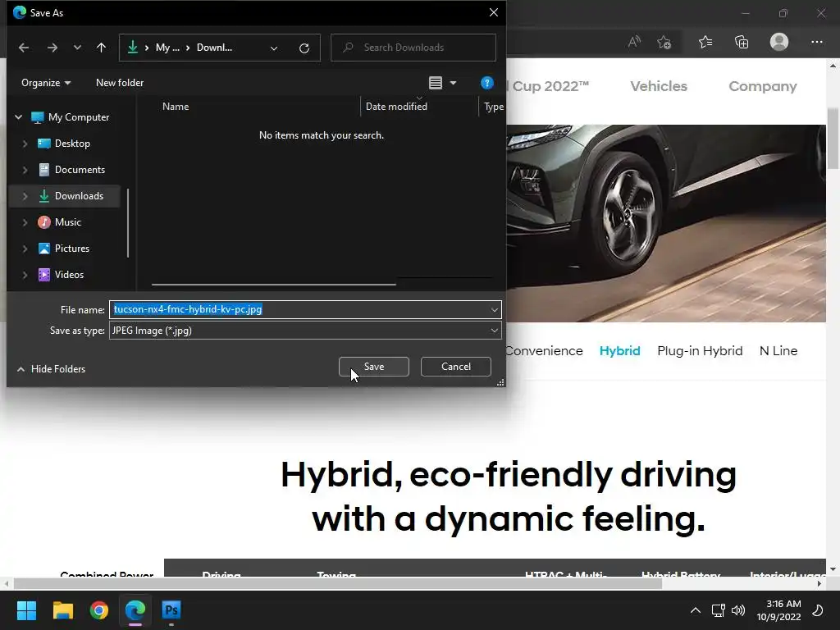
Task: Expand the Music folder node
Action: (x=25, y=222)
